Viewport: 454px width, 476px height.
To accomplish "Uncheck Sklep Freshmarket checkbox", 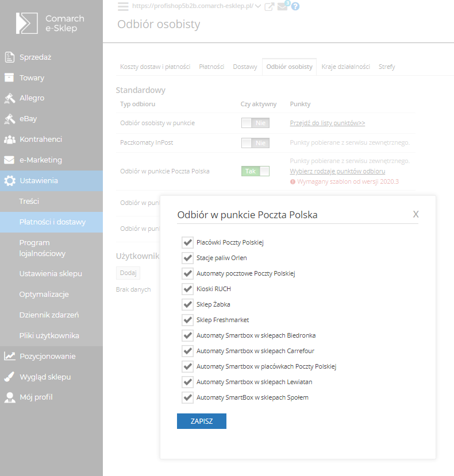I will [x=187, y=320].
